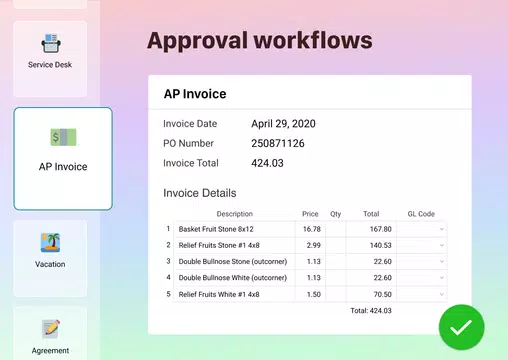Click the line total 167.80

point(381,229)
